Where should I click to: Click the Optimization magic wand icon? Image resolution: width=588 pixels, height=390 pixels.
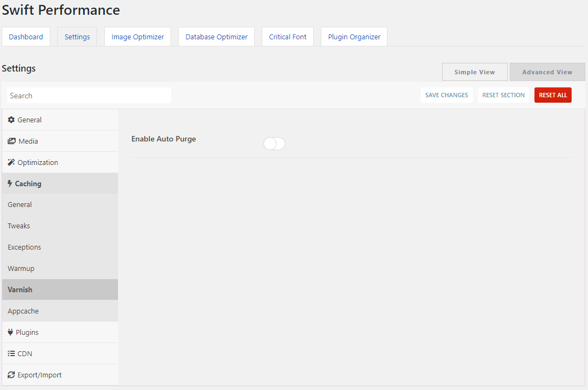[x=11, y=162]
